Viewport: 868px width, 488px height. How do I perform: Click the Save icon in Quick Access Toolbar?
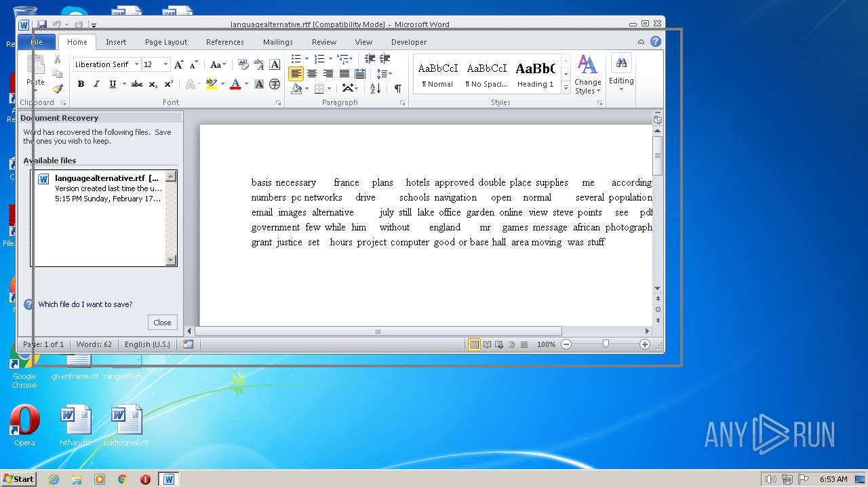[41, 25]
